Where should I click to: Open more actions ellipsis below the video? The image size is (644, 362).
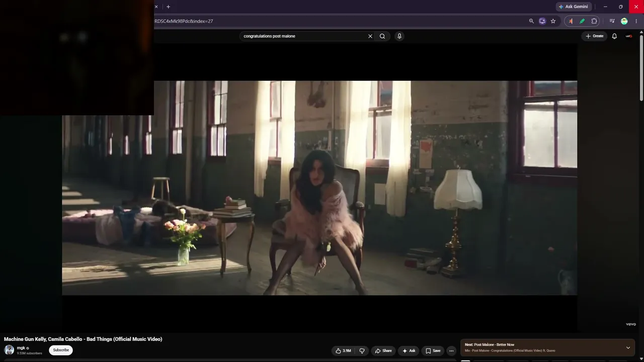pyautogui.click(x=451, y=351)
